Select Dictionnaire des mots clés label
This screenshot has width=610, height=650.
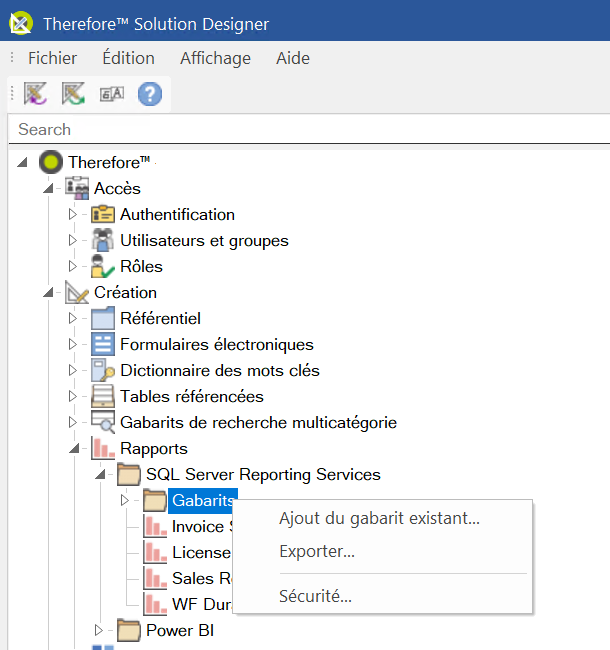coord(220,371)
